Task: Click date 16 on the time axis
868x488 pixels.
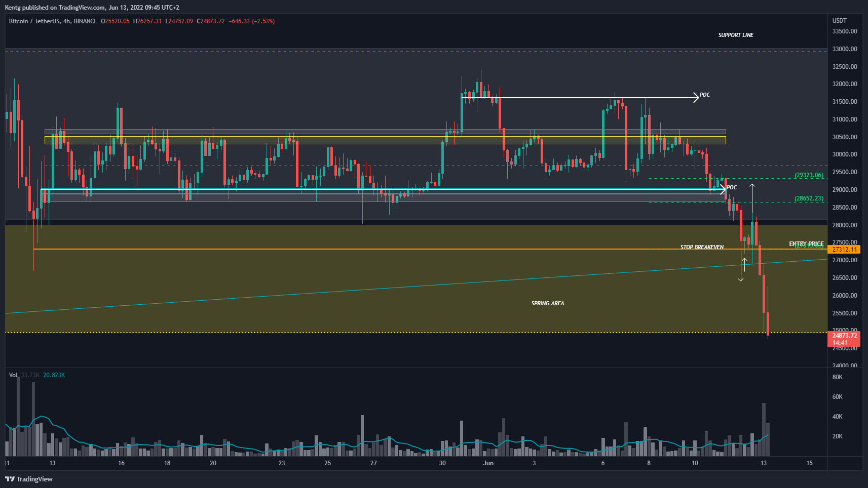Action: [121, 463]
